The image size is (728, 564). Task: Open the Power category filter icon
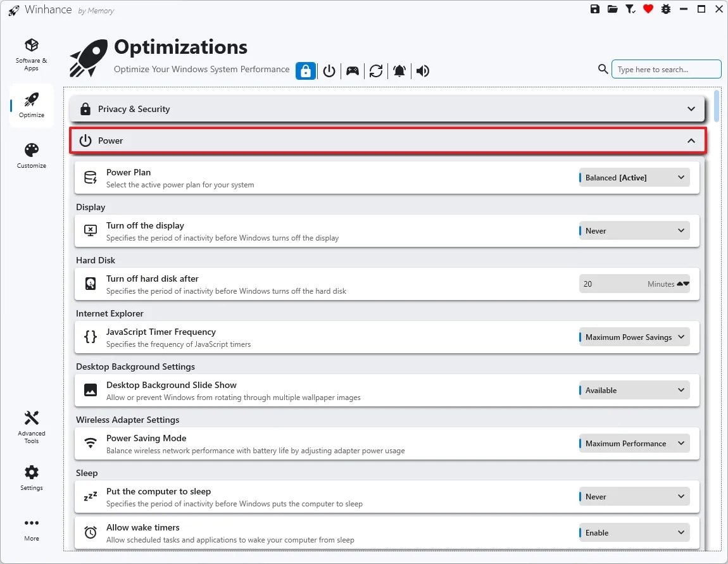click(329, 71)
